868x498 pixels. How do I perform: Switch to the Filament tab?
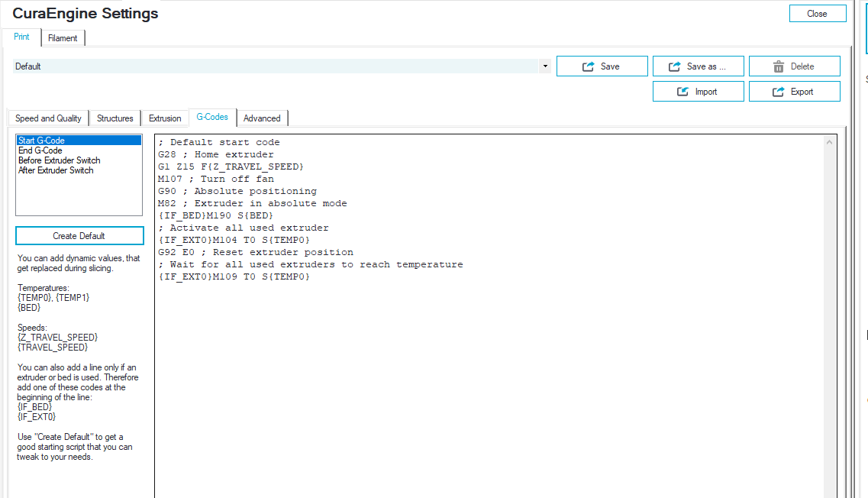point(63,38)
